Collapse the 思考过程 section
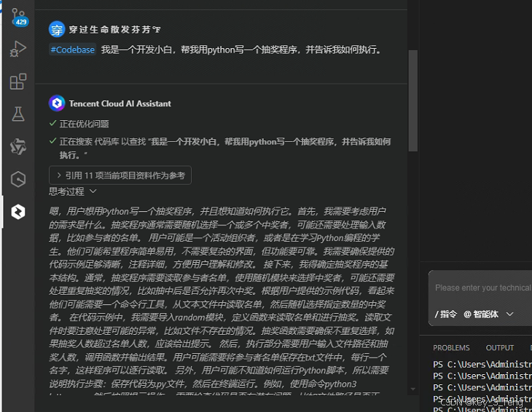532x412 pixels. [x=73, y=191]
